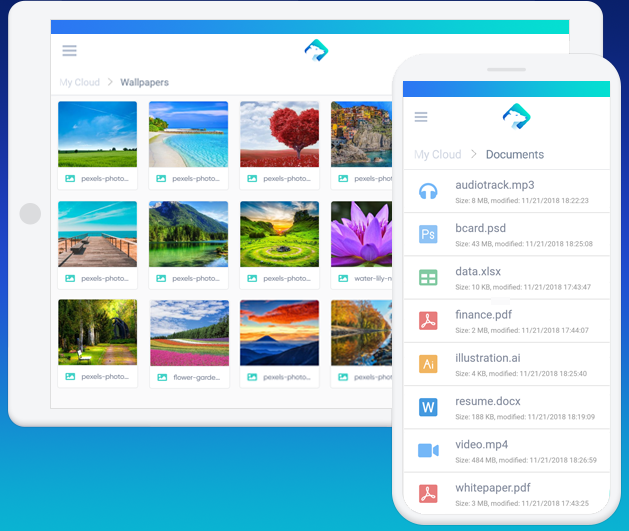Open the tropical beach thumbnail
Image resolution: width=629 pixels, height=531 pixels.
coord(189,134)
